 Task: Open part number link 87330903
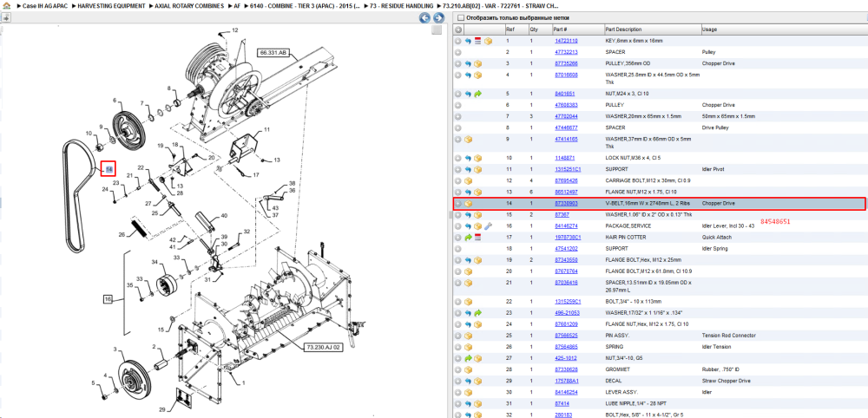click(566, 204)
